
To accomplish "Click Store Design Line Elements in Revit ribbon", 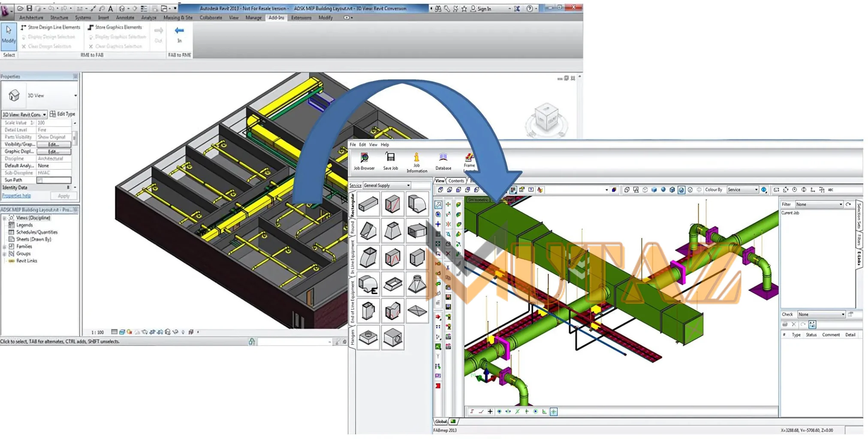I will [51, 27].
